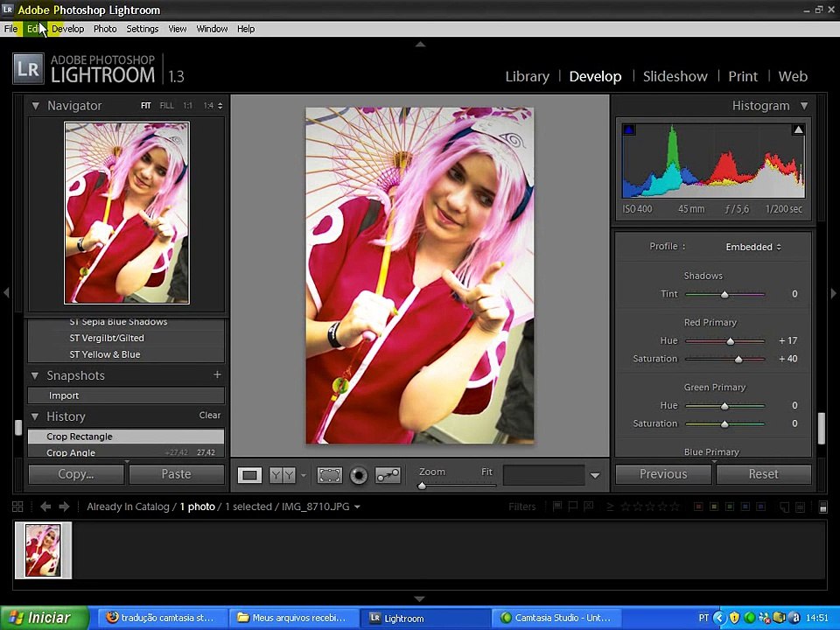This screenshot has height=630, width=840.
Task: Open the Profile Embedded dropdown
Action: 753,247
